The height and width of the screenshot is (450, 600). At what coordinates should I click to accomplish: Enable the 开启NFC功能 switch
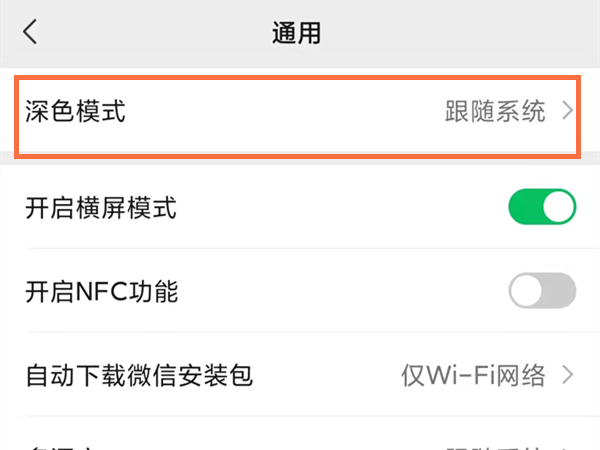tap(543, 292)
